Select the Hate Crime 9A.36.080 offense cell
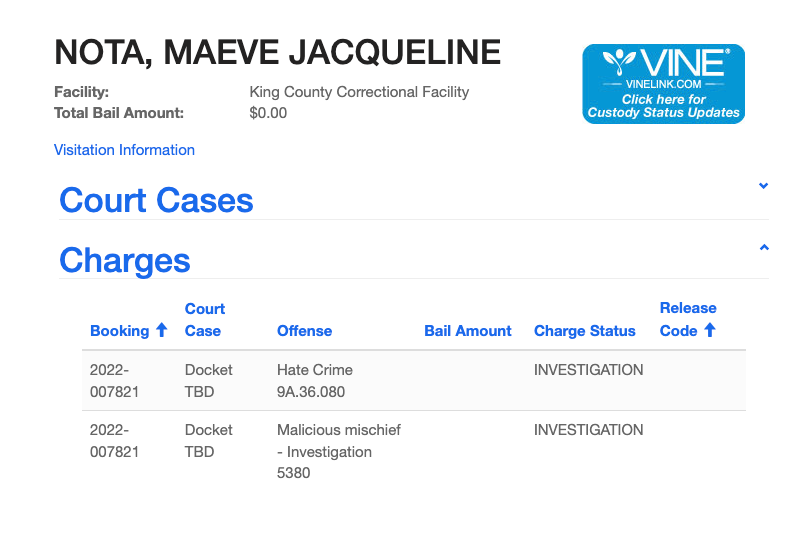 pos(315,381)
